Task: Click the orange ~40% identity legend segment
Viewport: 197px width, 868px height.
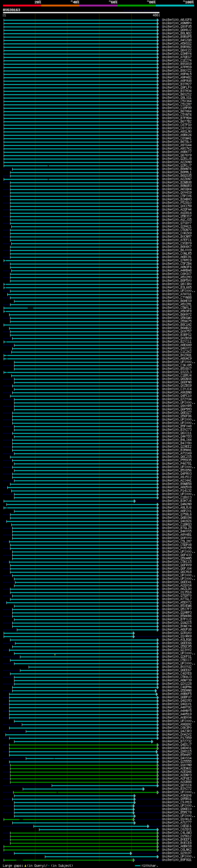Action: [60, 6]
